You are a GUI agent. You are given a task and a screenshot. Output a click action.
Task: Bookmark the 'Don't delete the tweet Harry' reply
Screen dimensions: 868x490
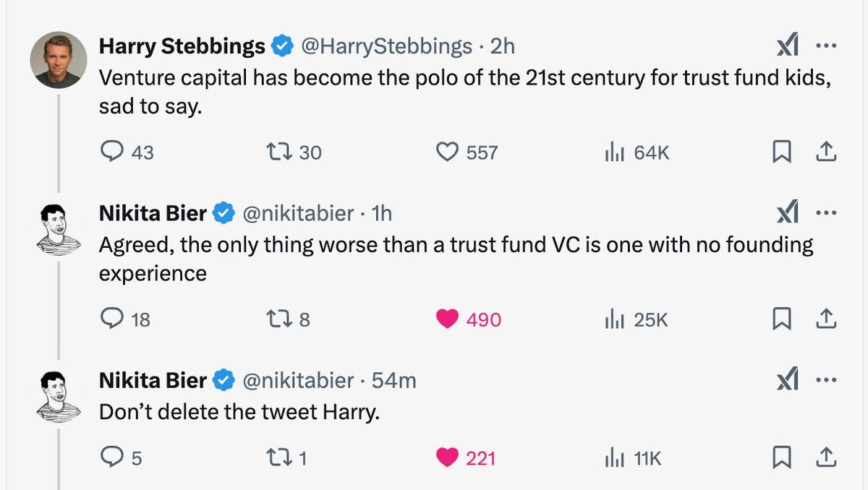tap(780, 457)
